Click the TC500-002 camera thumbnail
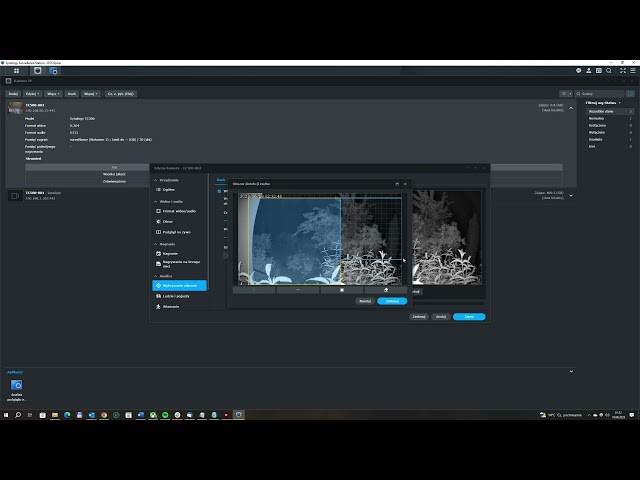The height and width of the screenshot is (480, 640). coord(16,108)
